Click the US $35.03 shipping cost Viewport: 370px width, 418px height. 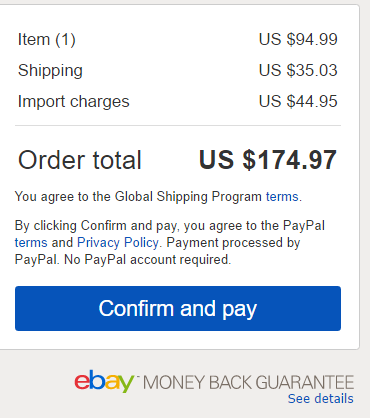click(298, 70)
